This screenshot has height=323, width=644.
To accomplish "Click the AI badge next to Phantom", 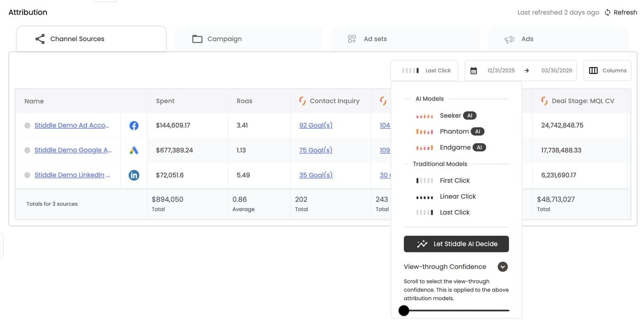I will click(477, 132).
